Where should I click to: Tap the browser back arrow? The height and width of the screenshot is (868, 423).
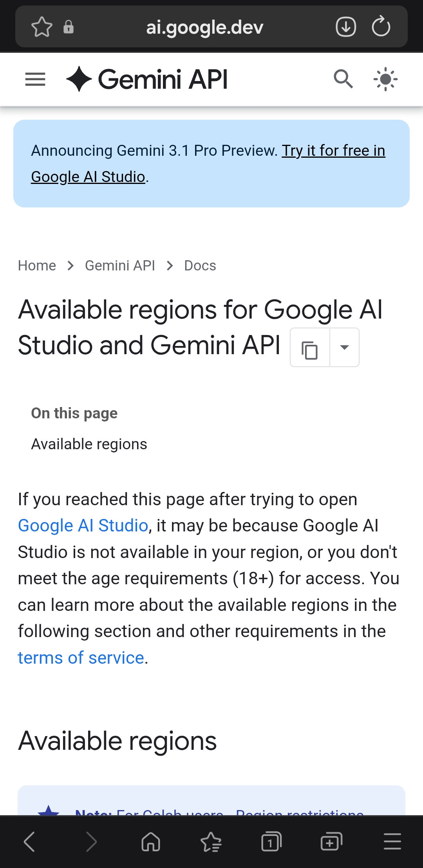click(29, 842)
